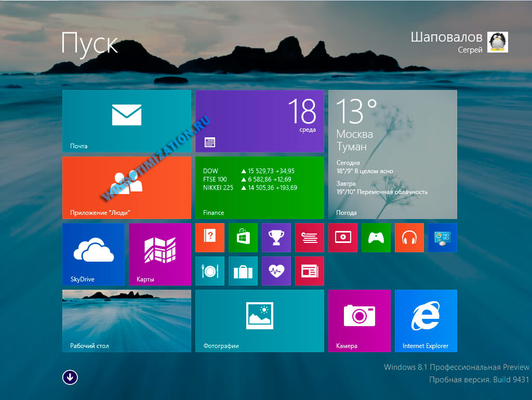Viewport: 532px width, 400px height.
Task: Open the People (Люди) app tile
Action: 126,187
